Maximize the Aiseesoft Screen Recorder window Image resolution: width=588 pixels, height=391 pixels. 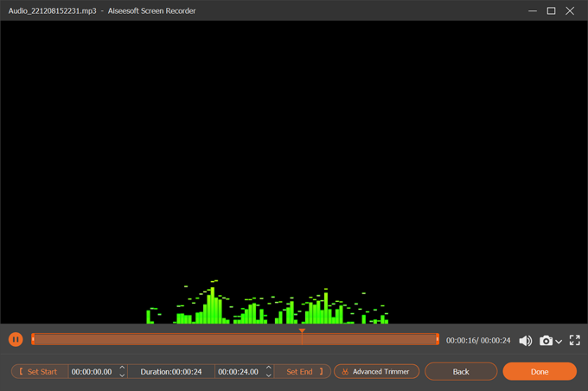point(551,10)
